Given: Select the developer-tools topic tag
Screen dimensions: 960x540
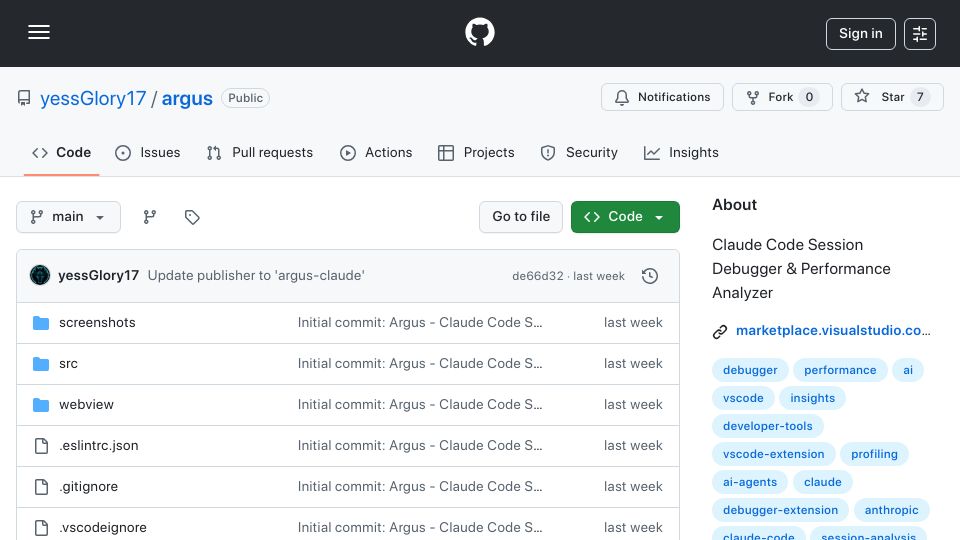Looking at the screenshot, I should pyautogui.click(x=768, y=426).
